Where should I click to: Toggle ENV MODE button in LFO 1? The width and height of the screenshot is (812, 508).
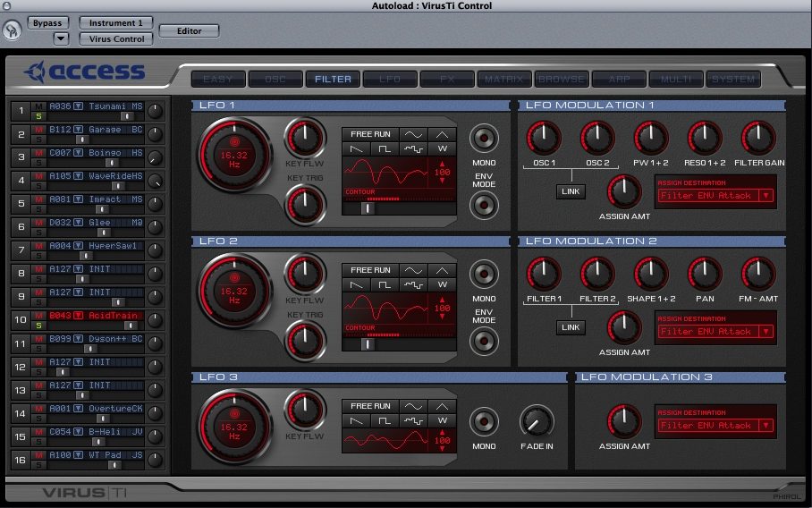click(x=484, y=205)
